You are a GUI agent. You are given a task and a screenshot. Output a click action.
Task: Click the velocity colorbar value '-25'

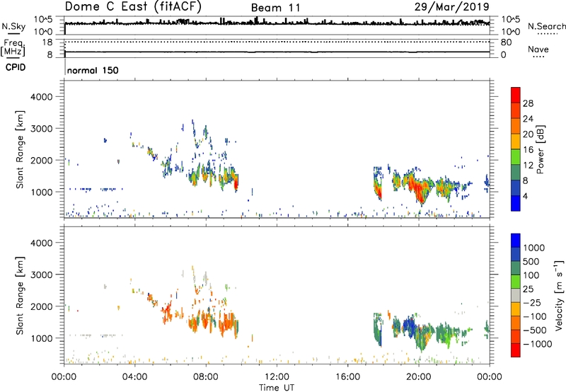point(532,303)
